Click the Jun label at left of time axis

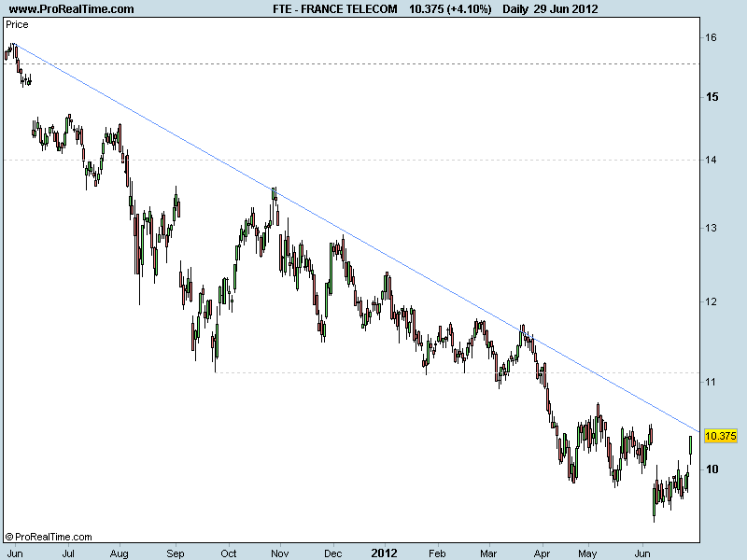15,553
